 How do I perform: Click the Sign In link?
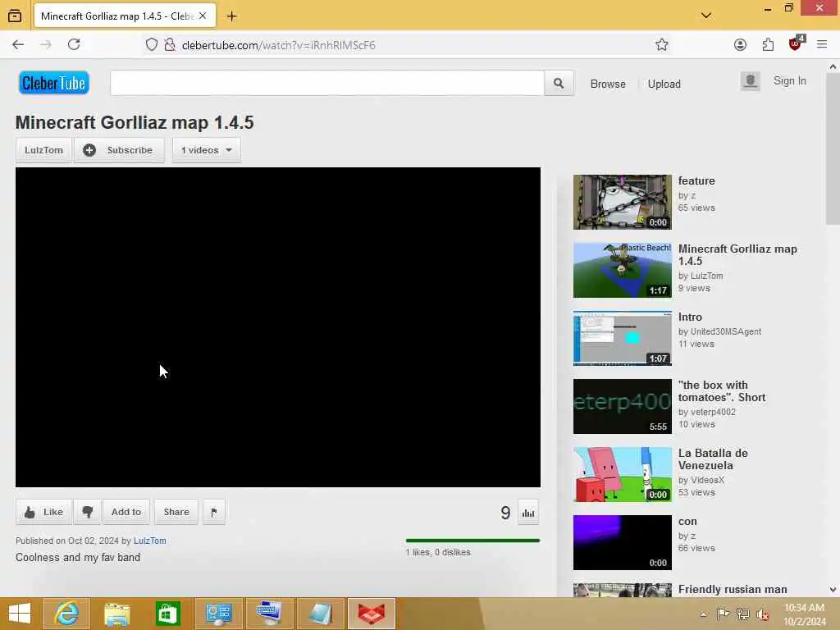tap(790, 81)
